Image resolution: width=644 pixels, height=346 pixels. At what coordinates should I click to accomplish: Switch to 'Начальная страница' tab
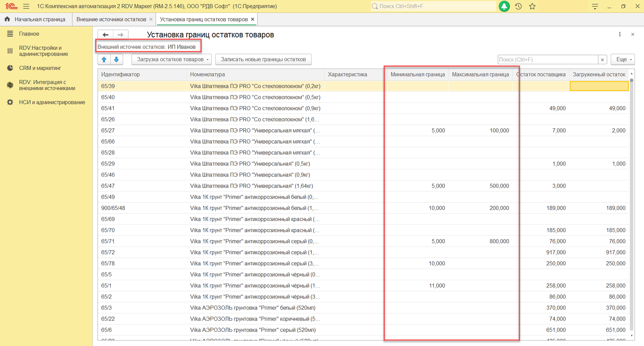pyautogui.click(x=39, y=20)
